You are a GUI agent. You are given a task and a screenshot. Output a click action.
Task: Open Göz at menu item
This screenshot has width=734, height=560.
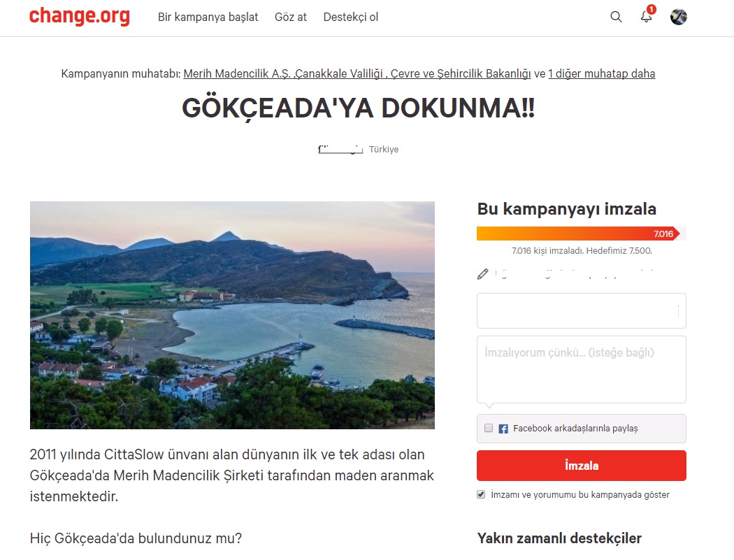pyautogui.click(x=291, y=17)
